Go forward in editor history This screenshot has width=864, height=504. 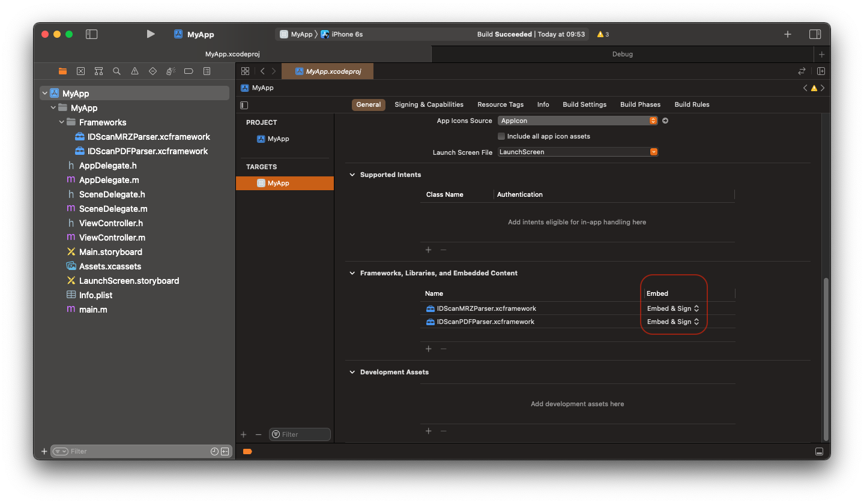274,71
